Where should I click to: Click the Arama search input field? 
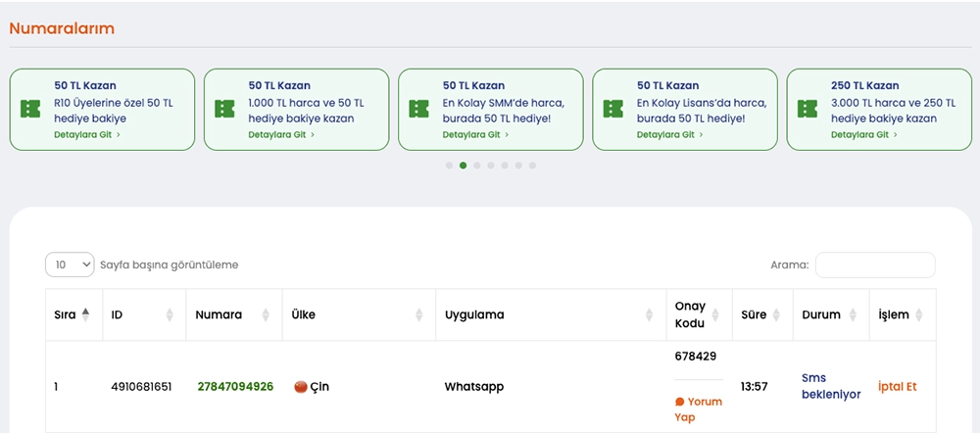(x=875, y=265)
